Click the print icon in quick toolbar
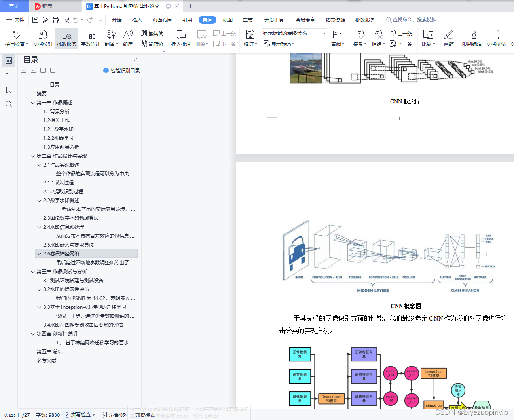This screenshot has width=514, height=420. [x=55, y=20]
